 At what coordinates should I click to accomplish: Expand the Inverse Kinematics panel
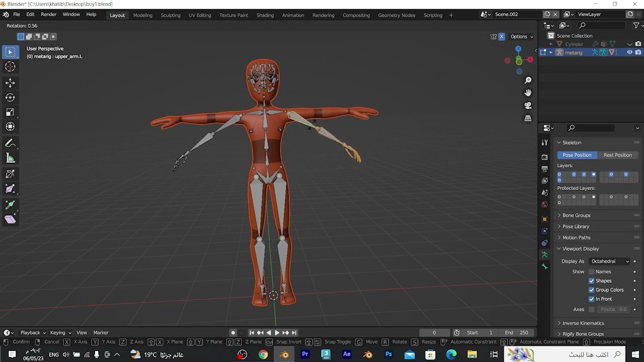pyautogui.click(x=583, y=323)
